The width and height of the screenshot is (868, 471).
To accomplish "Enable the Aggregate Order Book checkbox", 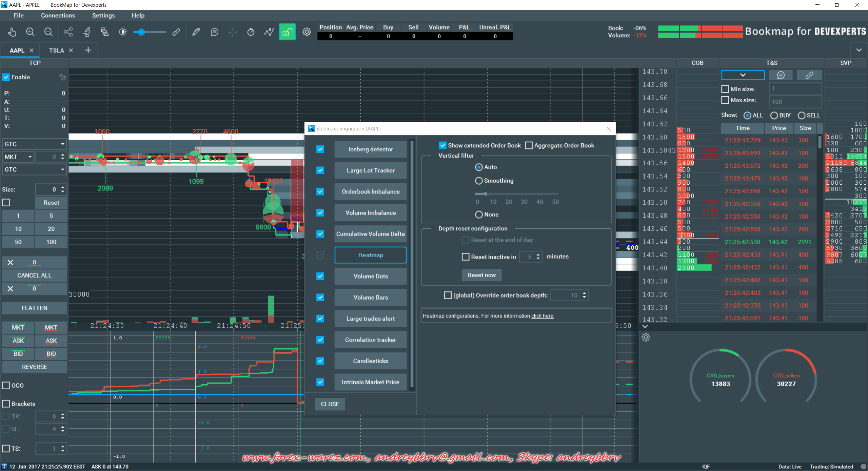I will pyautogui.click(x=529, y=146).
